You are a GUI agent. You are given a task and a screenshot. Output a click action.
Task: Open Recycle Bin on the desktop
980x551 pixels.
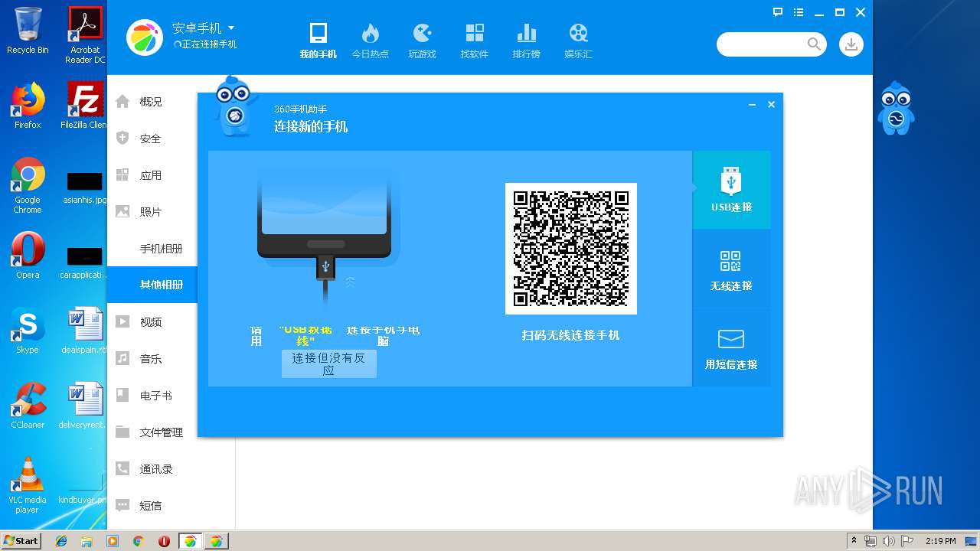(x=28, y=31)
